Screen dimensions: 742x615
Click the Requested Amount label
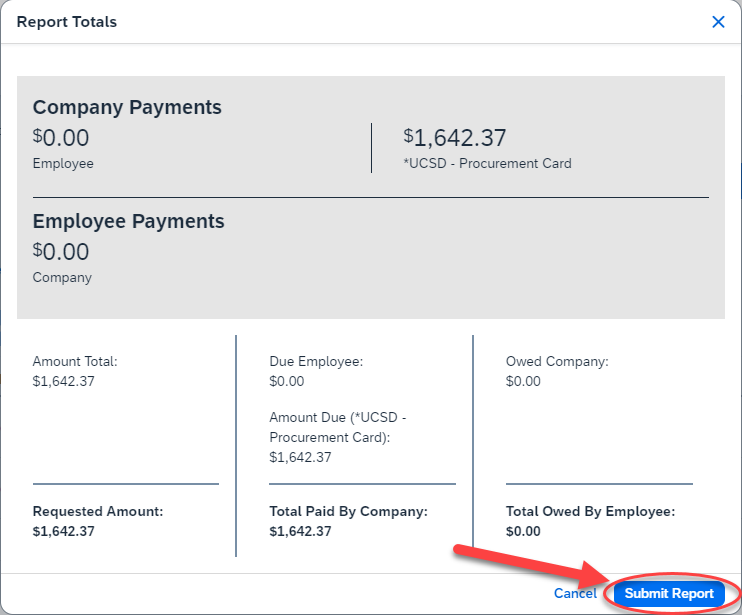(x=98, y=511)
